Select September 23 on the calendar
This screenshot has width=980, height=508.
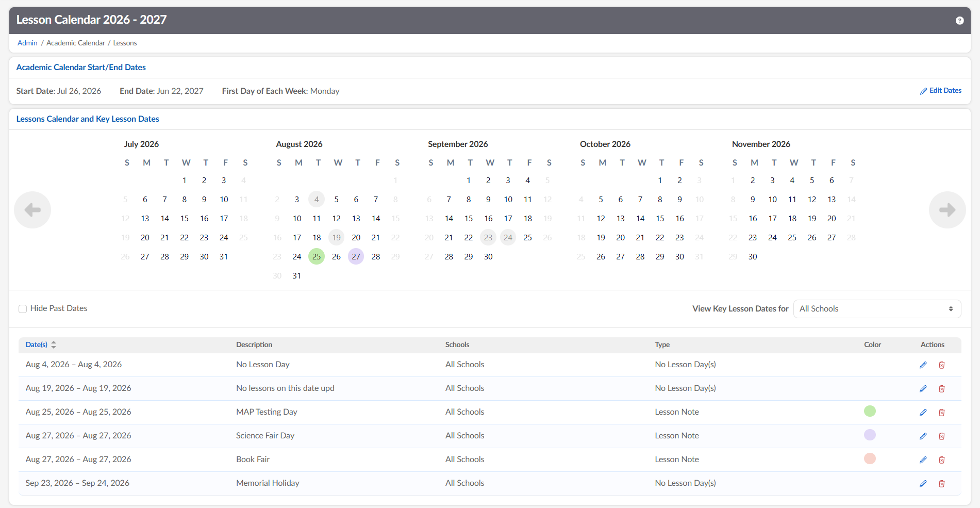pyautogui.click(x=488, y=237)
